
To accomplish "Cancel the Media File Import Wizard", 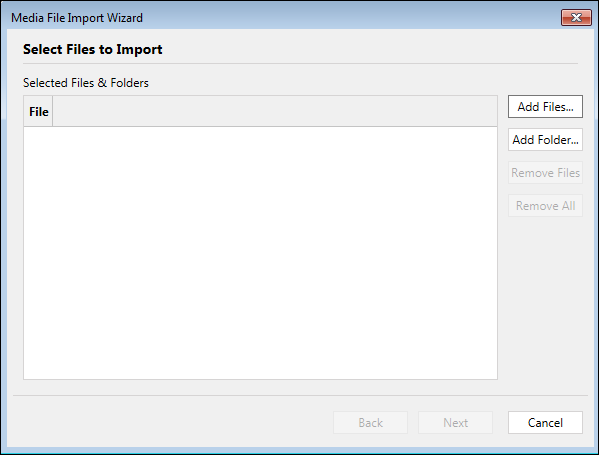I will (545, 423).
